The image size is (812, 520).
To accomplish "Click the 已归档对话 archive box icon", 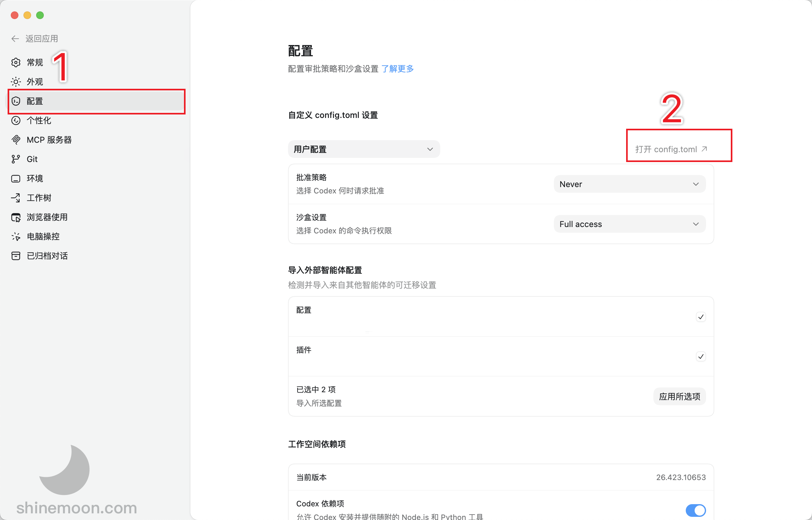I will click(x=16, y=256).
